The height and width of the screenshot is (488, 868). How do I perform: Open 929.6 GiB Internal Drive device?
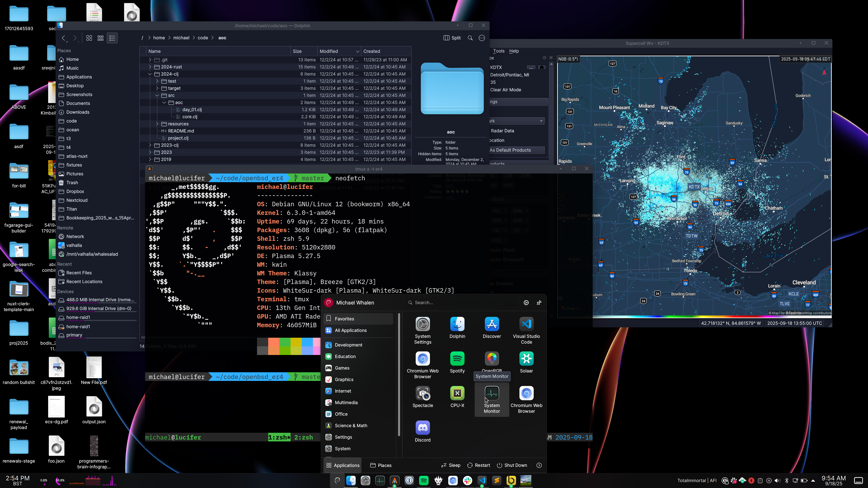pyautogui.click(x=97, y=309)
